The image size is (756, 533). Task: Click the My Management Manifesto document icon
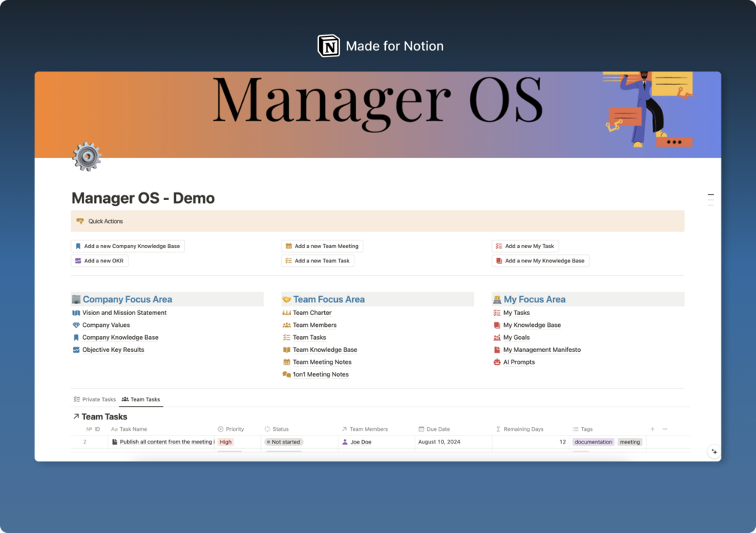(x=497, y=350)
